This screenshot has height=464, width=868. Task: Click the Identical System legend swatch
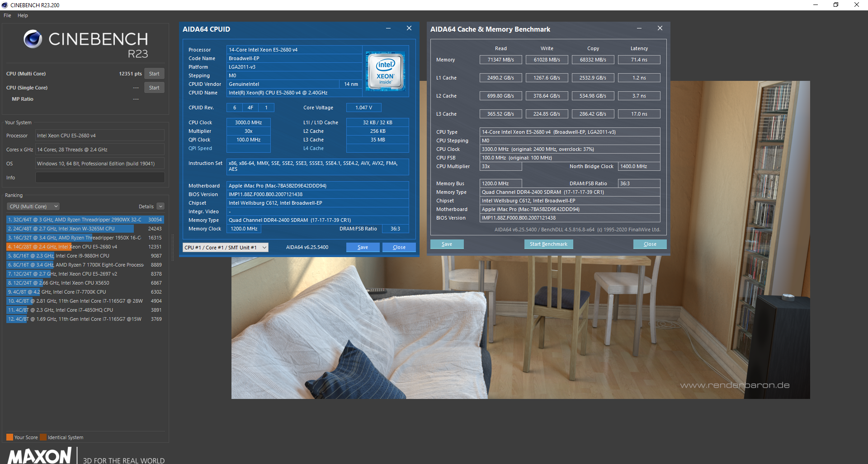43,437
